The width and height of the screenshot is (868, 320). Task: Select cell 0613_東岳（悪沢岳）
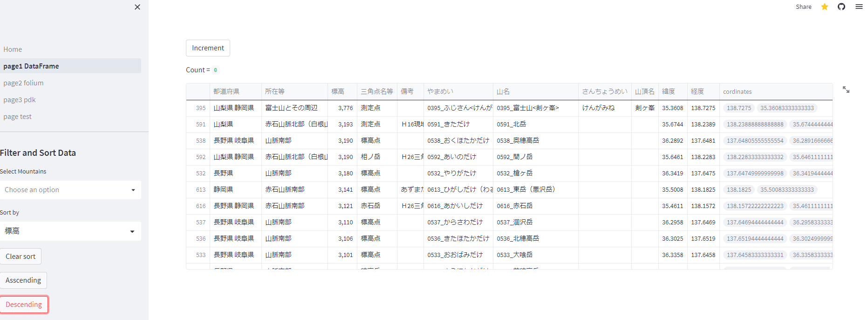click(x=535, y=189)
